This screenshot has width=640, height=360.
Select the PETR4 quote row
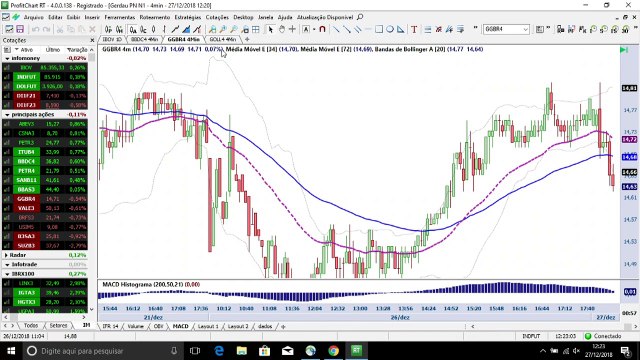click(45, 171)
